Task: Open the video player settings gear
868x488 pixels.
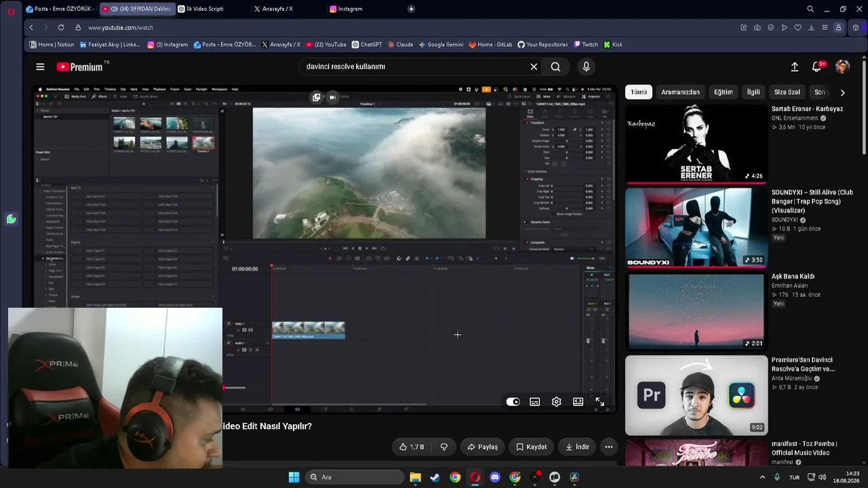Action: [557, 402]
